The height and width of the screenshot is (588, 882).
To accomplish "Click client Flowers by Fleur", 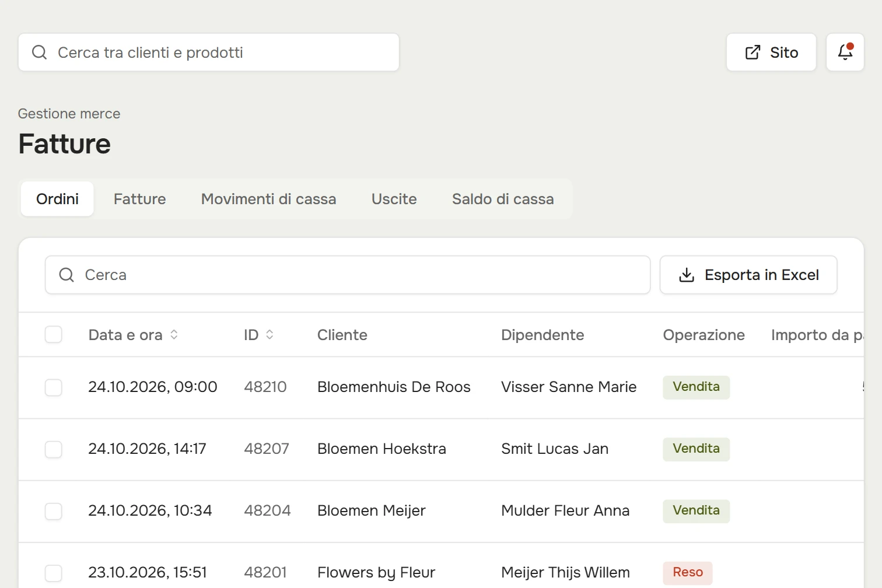I will (x=376, y=572).
